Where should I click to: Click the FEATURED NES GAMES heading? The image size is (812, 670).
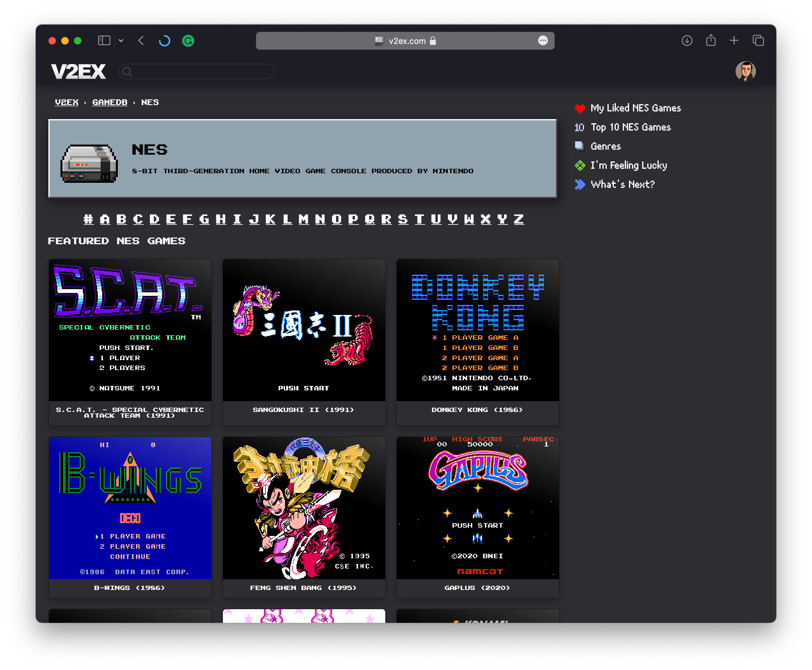(117, 241)
